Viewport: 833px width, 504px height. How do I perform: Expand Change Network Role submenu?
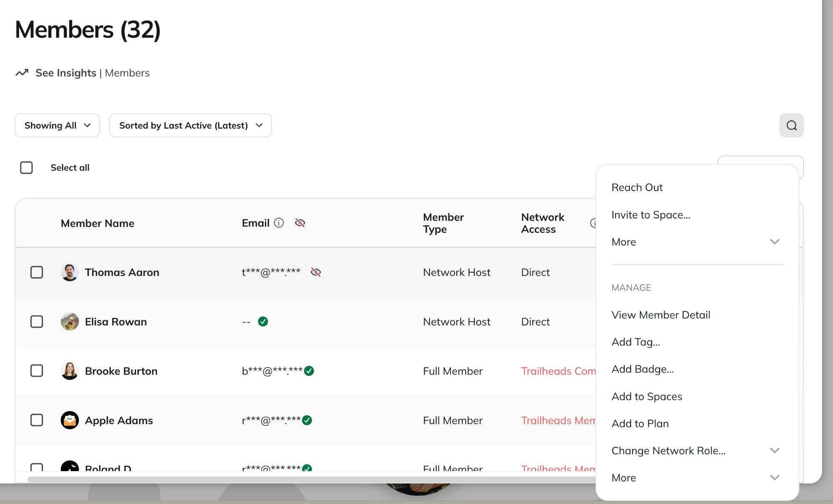pos(697,451)
